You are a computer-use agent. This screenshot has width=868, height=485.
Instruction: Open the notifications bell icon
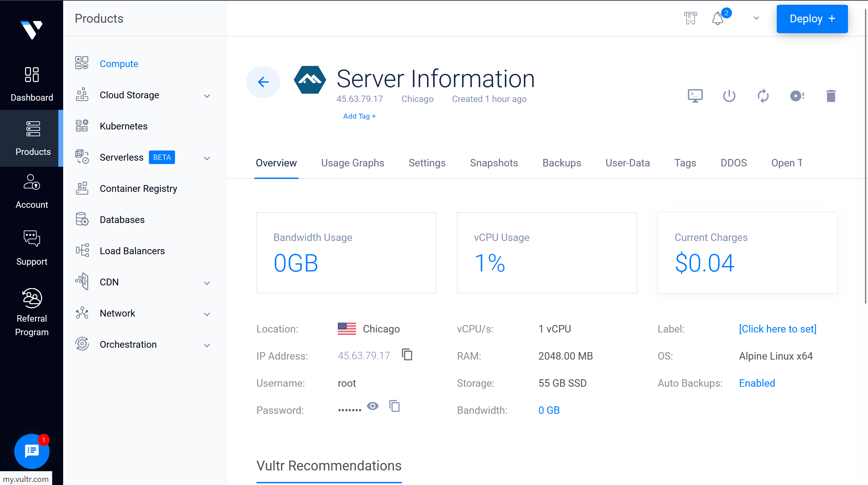[x=718, y=18]
